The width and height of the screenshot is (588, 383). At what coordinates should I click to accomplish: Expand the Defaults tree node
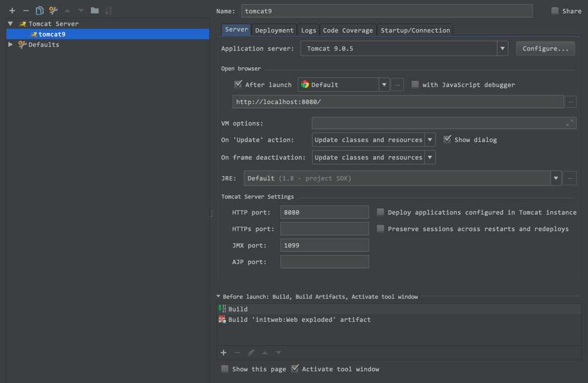pyautogui.click(x=10, y=45)
